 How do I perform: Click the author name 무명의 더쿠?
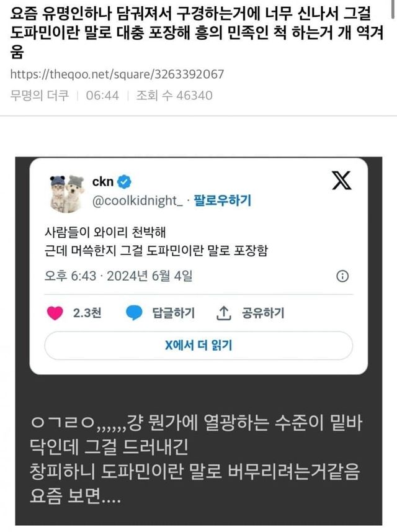[39, 96]
